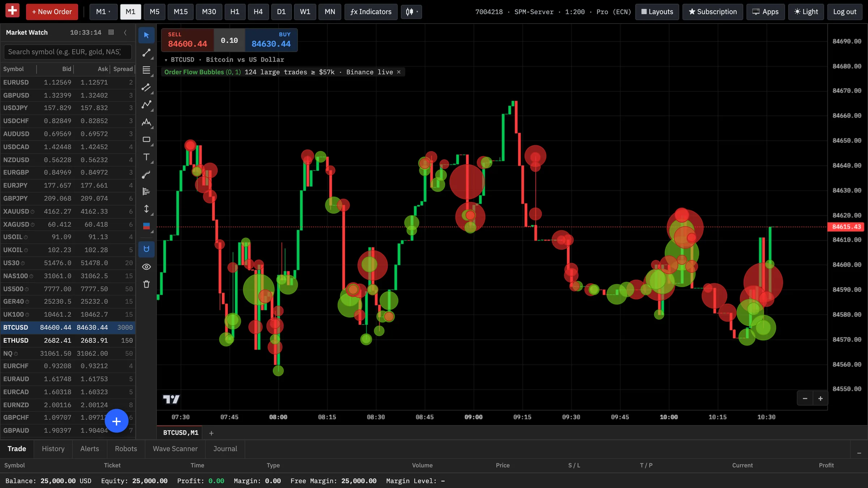Collapse the BTCUSD chart legend arrow

point(166,60)
